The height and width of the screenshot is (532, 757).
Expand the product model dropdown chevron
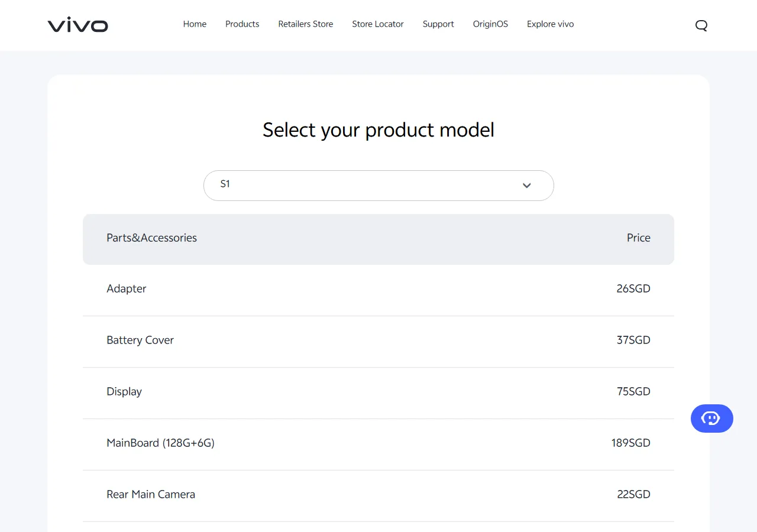pos(527,186)
